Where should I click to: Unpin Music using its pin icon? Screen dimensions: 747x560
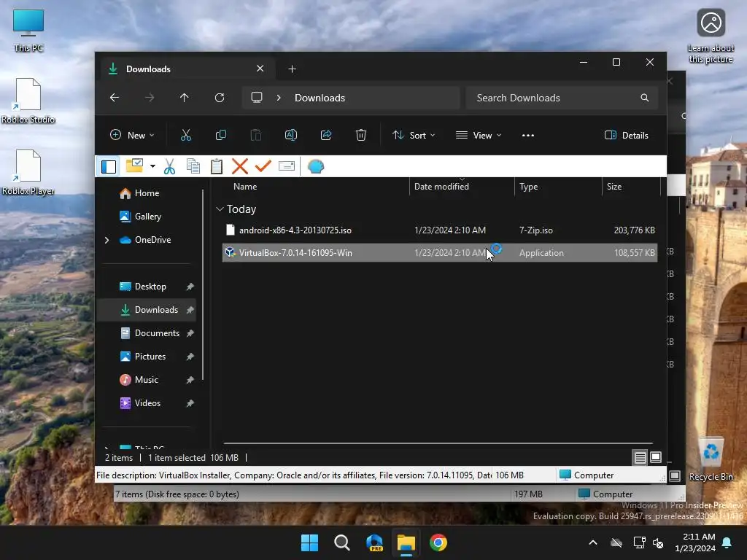coord(190,380)
